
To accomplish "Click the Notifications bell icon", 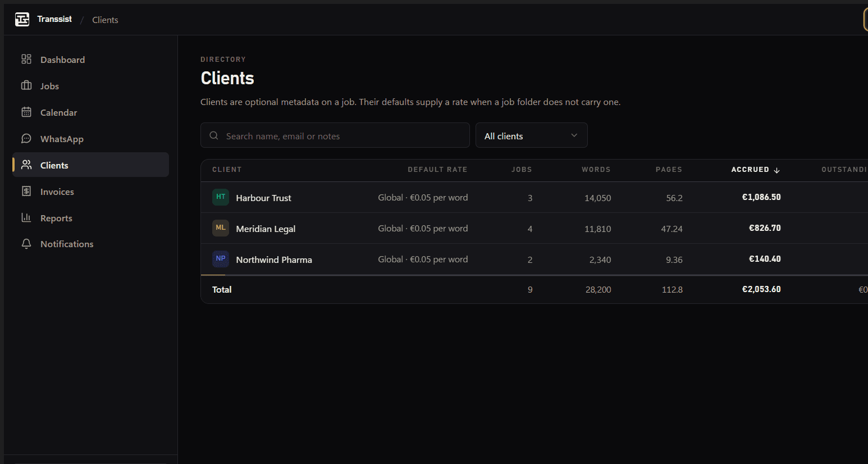I will 26,244.
